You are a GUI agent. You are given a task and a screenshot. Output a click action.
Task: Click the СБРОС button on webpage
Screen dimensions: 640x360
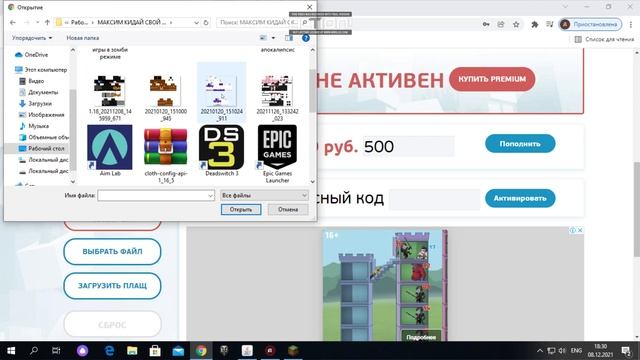pos(112,325)
